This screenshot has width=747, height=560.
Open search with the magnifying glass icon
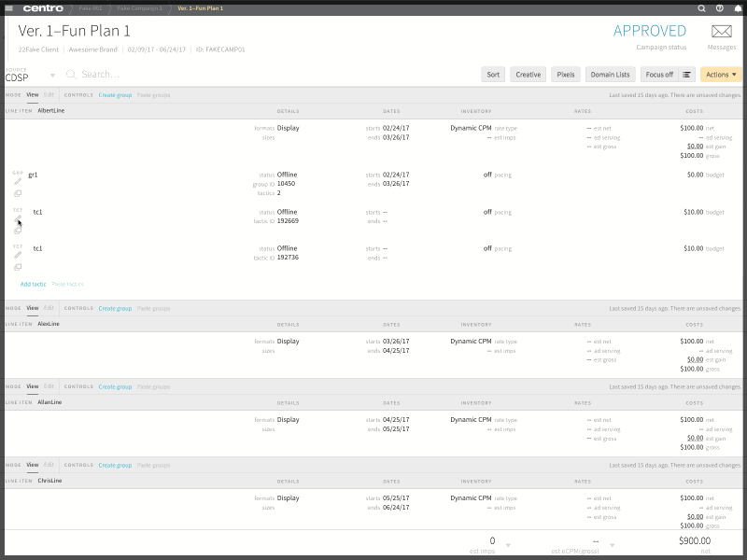[x=702, y=7]
